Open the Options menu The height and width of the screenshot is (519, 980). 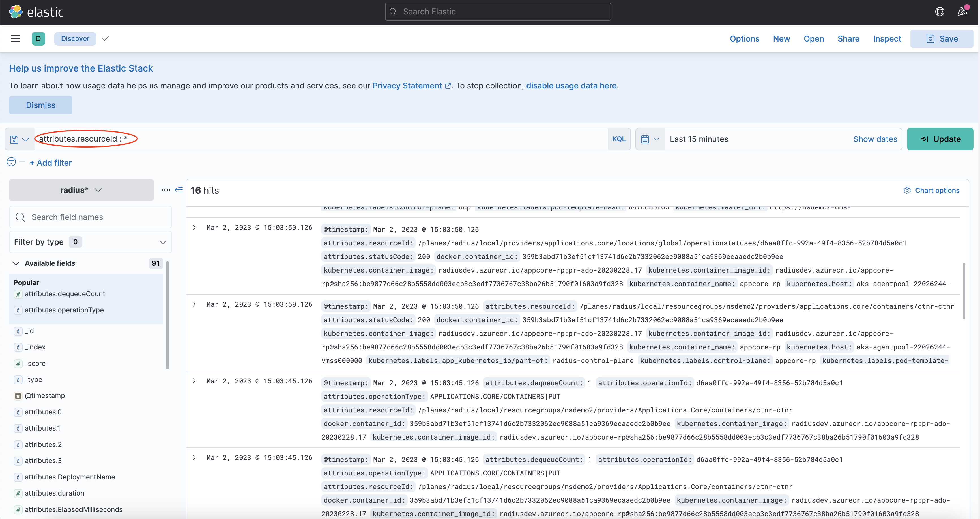tap(744, 39)
